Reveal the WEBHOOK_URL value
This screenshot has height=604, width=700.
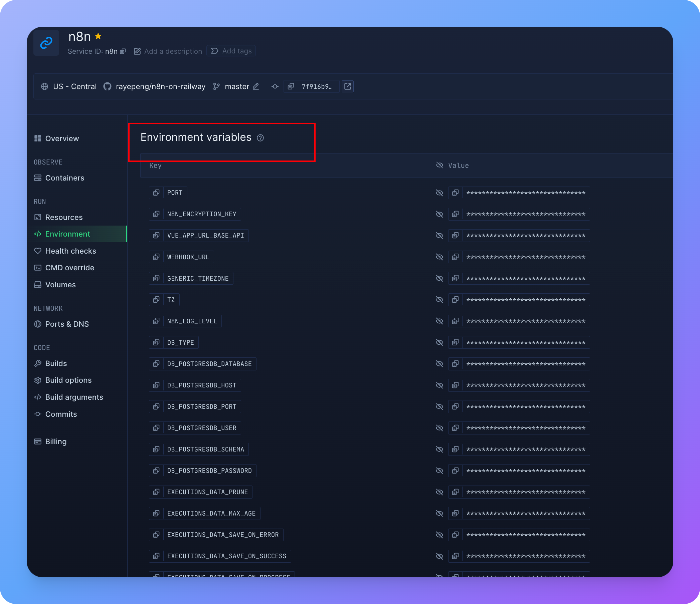[439, 257]
